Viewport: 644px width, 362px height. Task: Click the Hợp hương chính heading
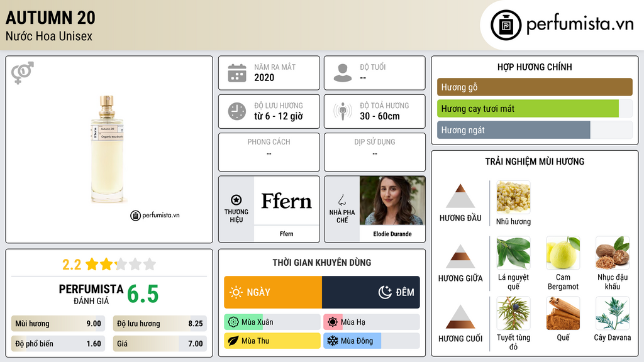pos(535,67)
